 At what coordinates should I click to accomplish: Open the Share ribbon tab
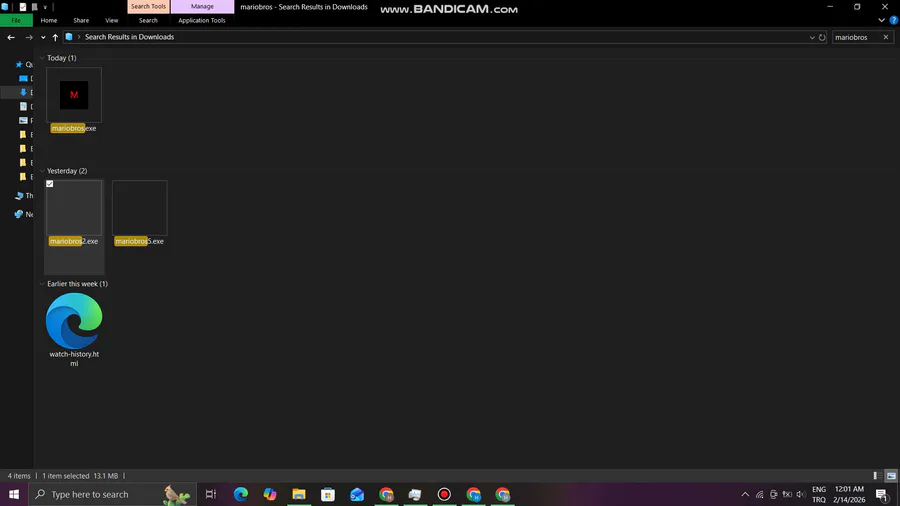click(81, 21)
